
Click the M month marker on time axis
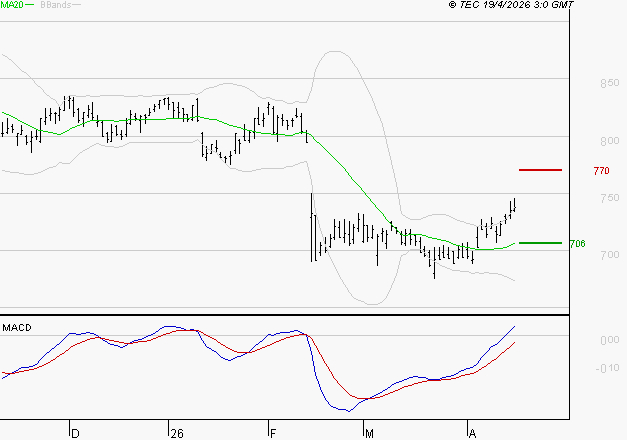click(x=369, y=434)
